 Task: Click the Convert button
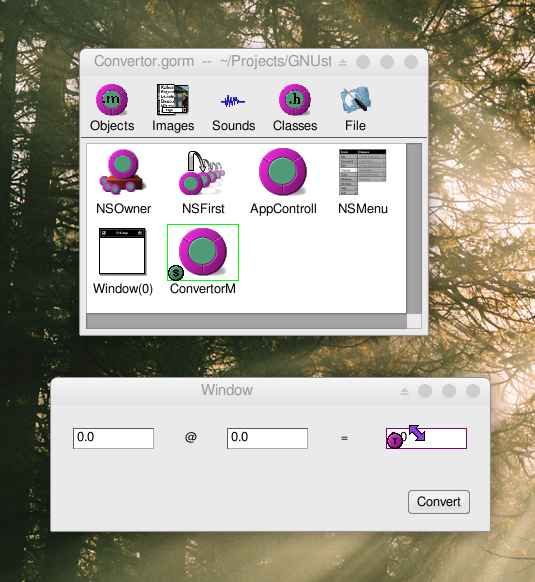point(439,502)
